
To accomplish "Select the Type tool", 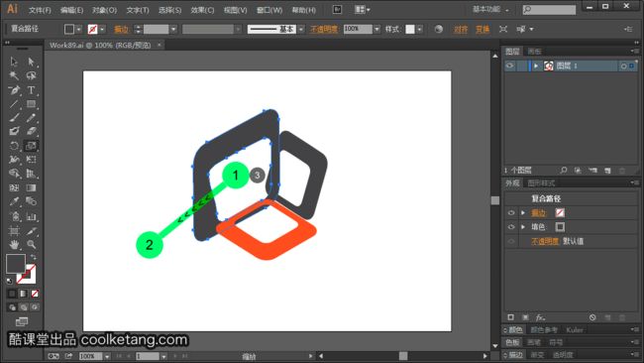I will [x=31, y=90].
